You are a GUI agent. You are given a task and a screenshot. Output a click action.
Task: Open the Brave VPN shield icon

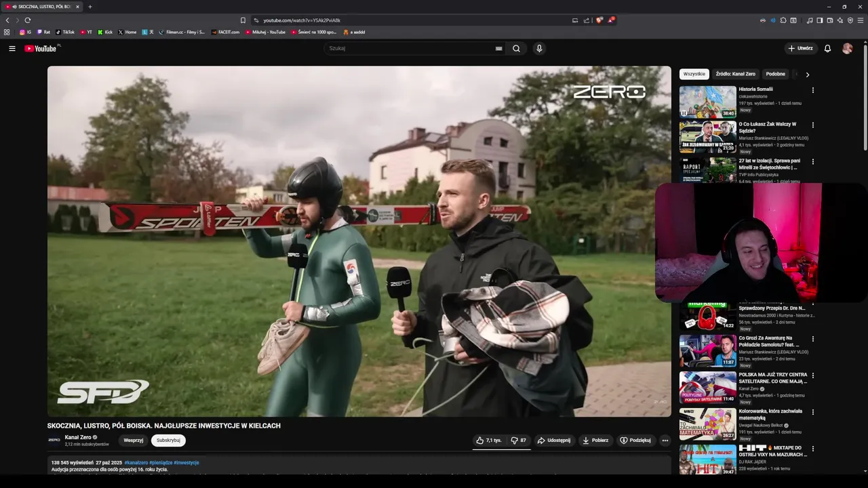850,20
